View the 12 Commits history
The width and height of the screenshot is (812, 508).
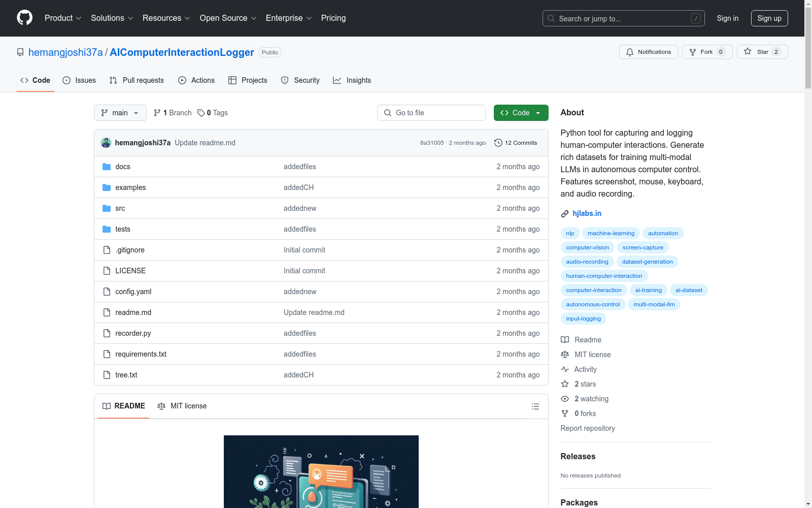click(x=516, y=143)
